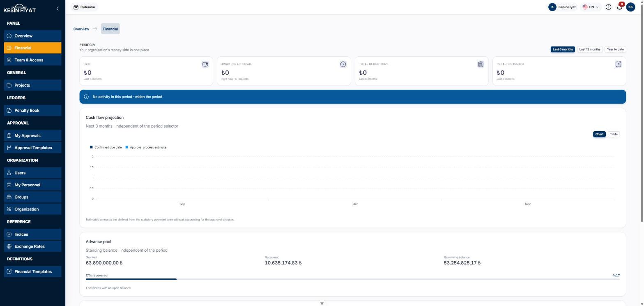Viewport: 644px width, 306px height.
Task: Click the Financial breadcrumb chip
Action: point(110,29)
